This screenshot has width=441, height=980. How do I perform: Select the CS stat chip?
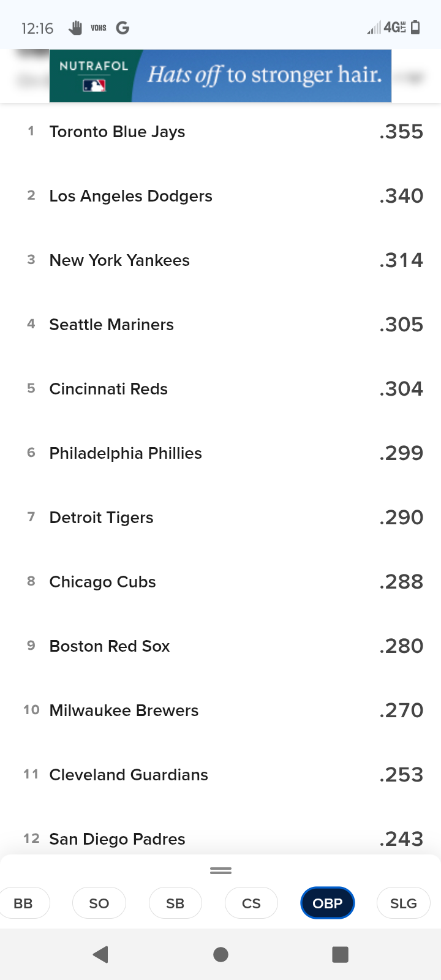pos(251,903)
